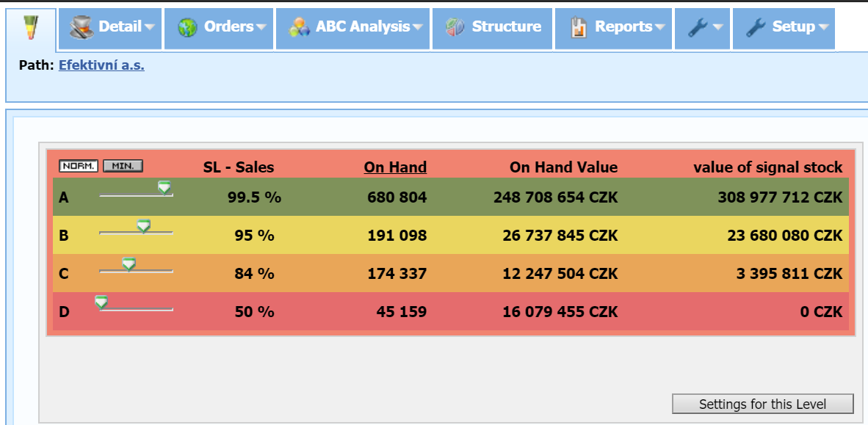
Task: Click the category D service level slider handle
Action: tap(101, 302)
